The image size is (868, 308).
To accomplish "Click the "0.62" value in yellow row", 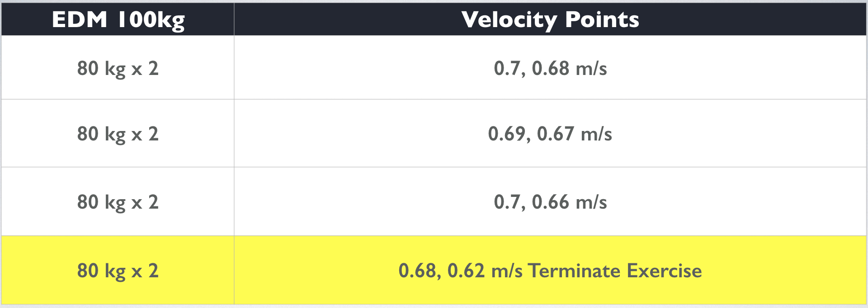I will (466, 271).
